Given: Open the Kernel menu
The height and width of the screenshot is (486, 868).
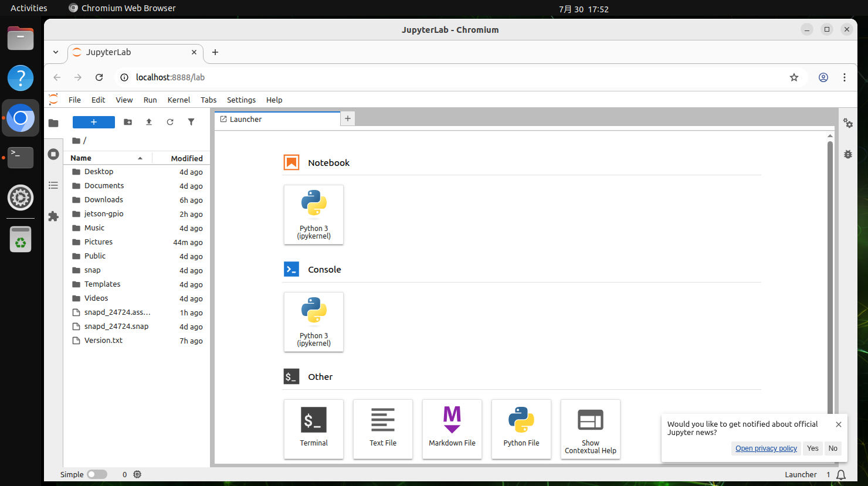Looking at the screenshot, I should [179, 100].
